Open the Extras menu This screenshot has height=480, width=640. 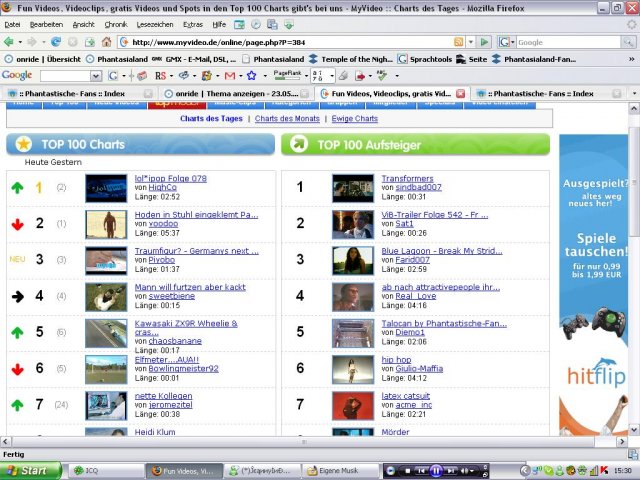pyautogui.click(x=193, y=24)
